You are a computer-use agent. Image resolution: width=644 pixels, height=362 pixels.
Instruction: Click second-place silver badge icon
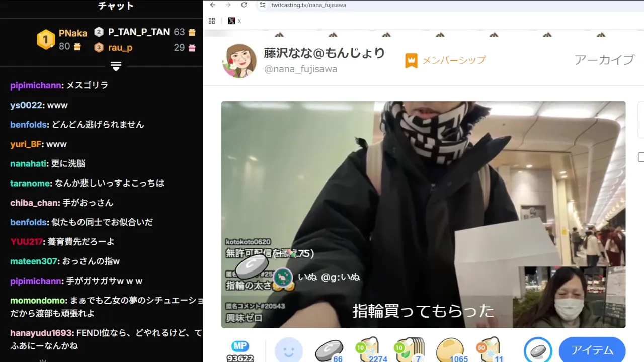[99, 32]
